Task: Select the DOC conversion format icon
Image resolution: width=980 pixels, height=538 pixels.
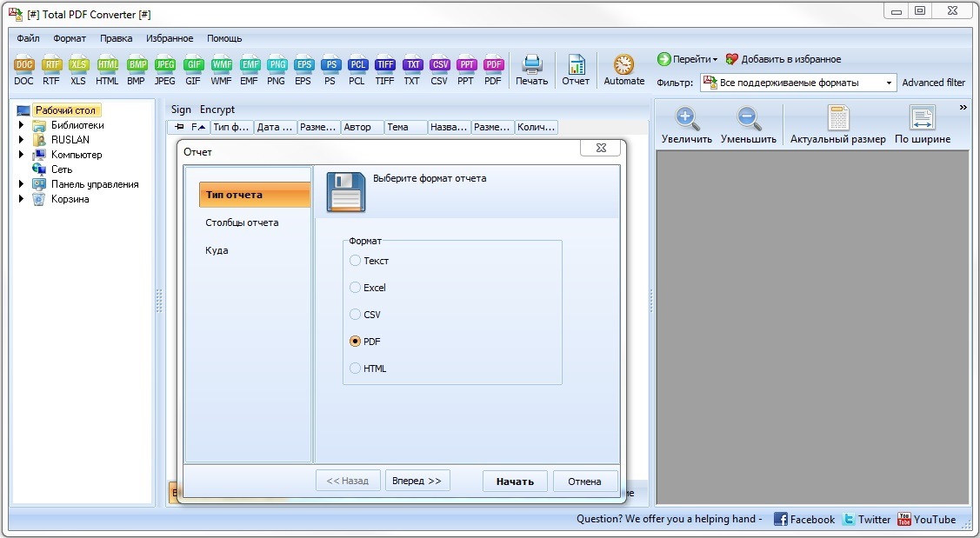Action: pos(23,70)
